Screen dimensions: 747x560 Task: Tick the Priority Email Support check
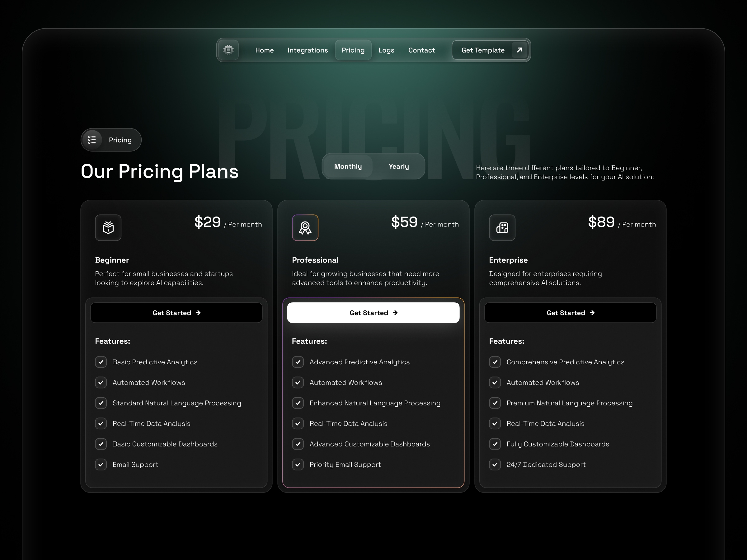coord(298,464)
